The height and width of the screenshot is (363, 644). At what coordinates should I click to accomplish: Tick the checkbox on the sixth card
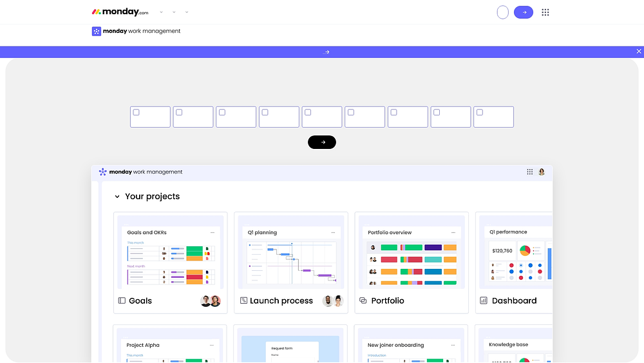[x=351, y=112]
